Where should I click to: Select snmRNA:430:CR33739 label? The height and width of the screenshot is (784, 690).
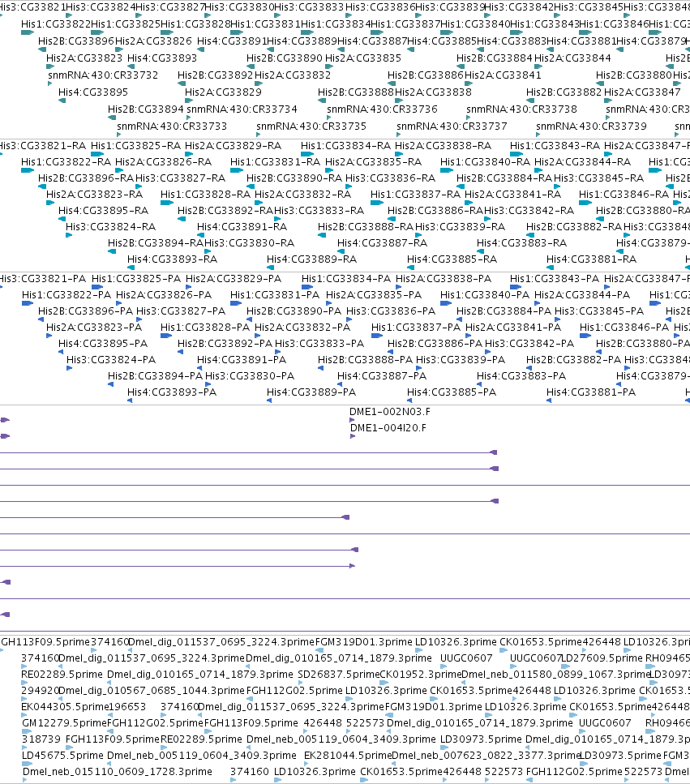pyautogui.click(x=592, y=126)
